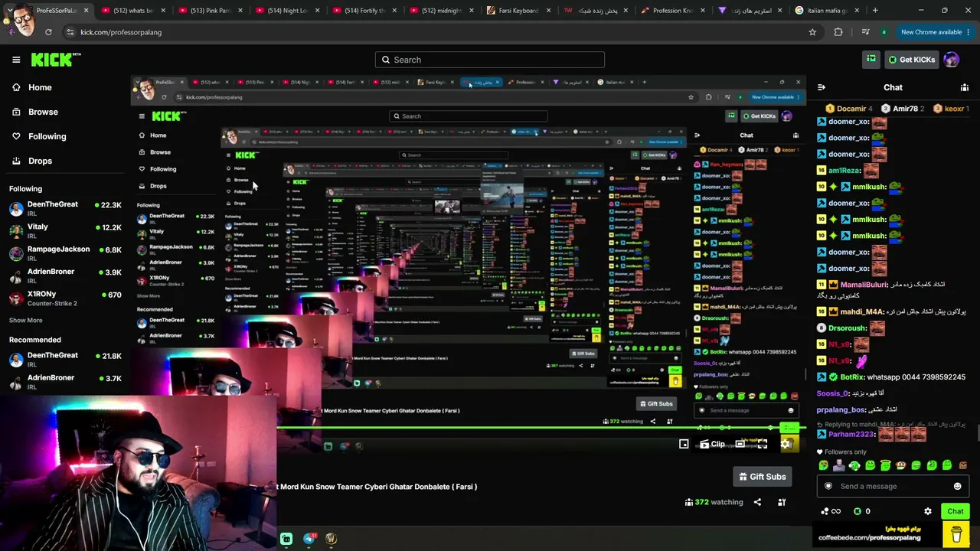Open X1RONy's Counter-Strike 2 channel
Viewport: 980px width, 551px height.
coord(65,298)
